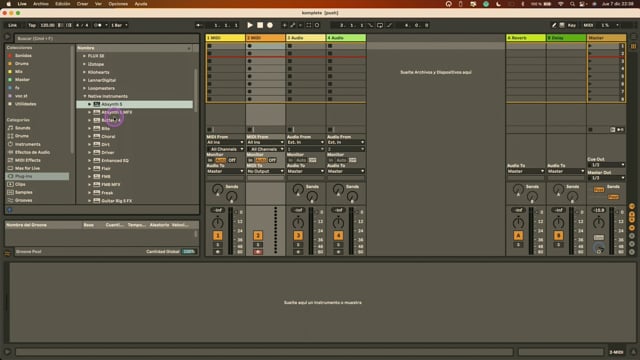Select the 4 Audio track header
Image resolution: width=640 pixels, height=360 pixels.
346,38
